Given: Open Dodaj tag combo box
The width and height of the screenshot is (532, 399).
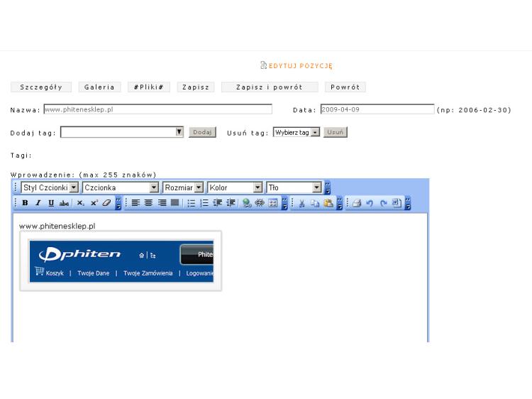Looking at the screenshot, I should 122,132.
